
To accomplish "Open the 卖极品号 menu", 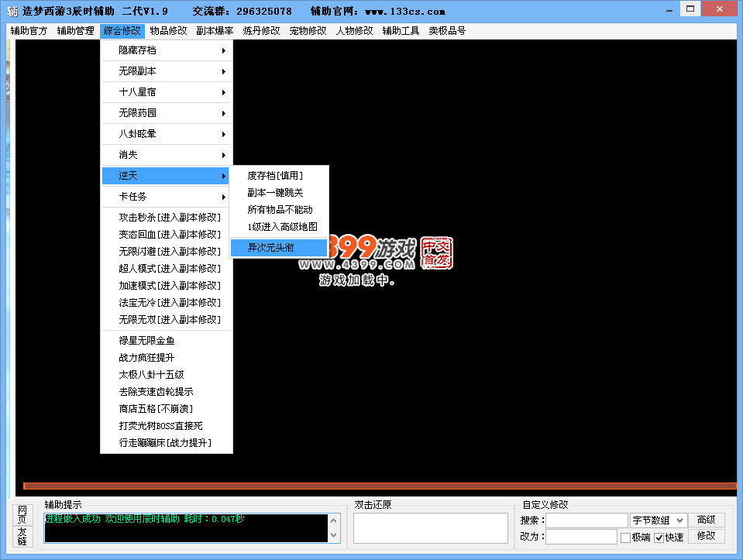I will pyautogui.click(x=447, y=31).
